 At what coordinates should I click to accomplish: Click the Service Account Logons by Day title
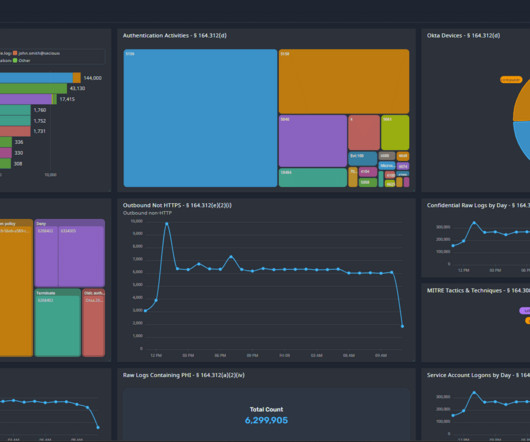[x=478, y=375]
